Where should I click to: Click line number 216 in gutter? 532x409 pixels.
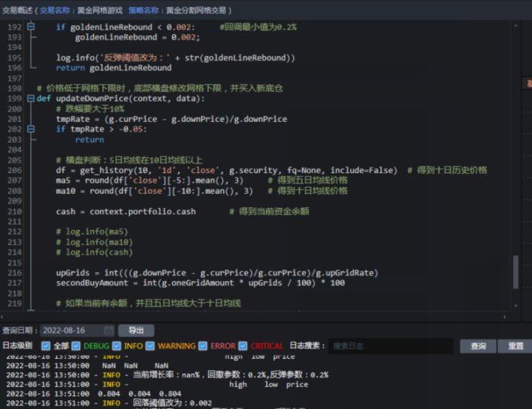(x=15, y=273)
